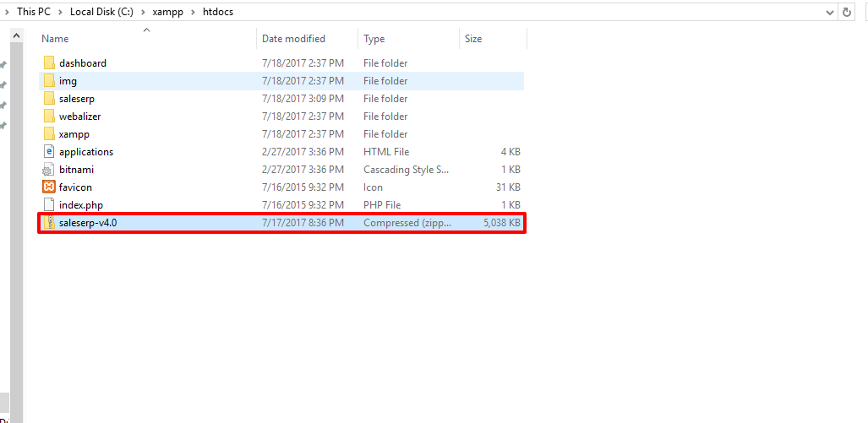868x423 pixels.
Task: Sort files by Size column header
Action: click(473, 39)
